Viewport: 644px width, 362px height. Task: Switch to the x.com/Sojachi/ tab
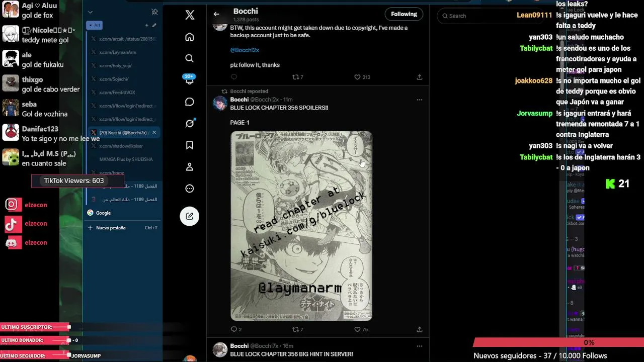coord(123,79)
